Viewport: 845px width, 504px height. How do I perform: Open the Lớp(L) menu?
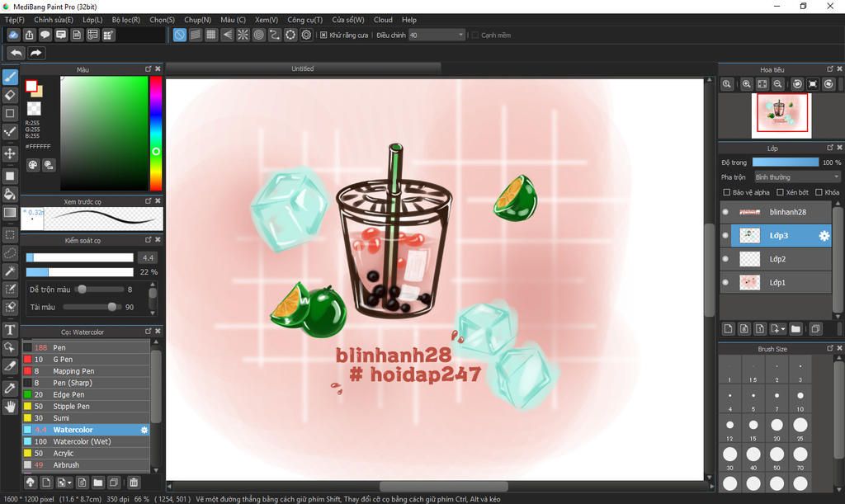click(92, 20)
